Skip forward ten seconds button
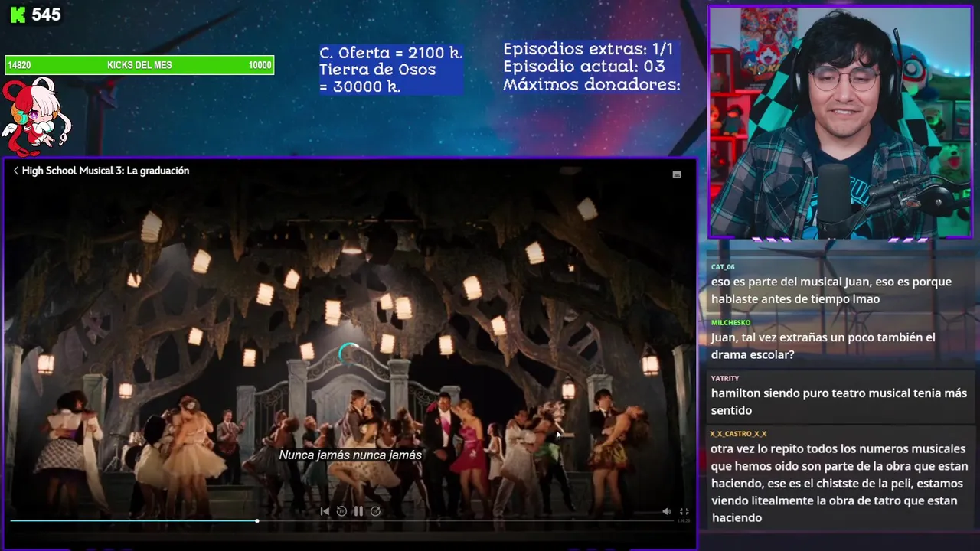Image resolution: width=980 pixels, height=551 pixels. click(375, 511)
